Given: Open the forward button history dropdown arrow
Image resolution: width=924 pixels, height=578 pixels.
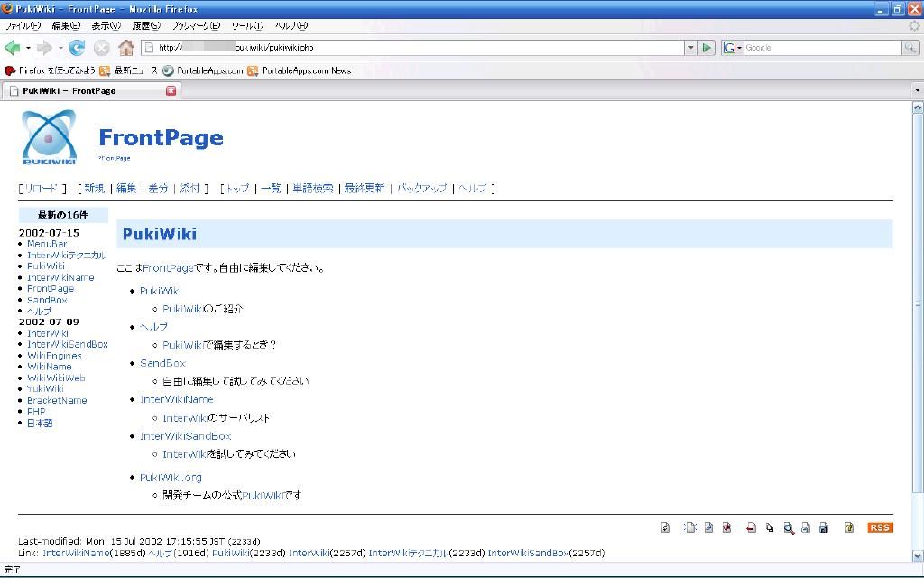Looking at the screenshot, I should (x=60, y=48).
